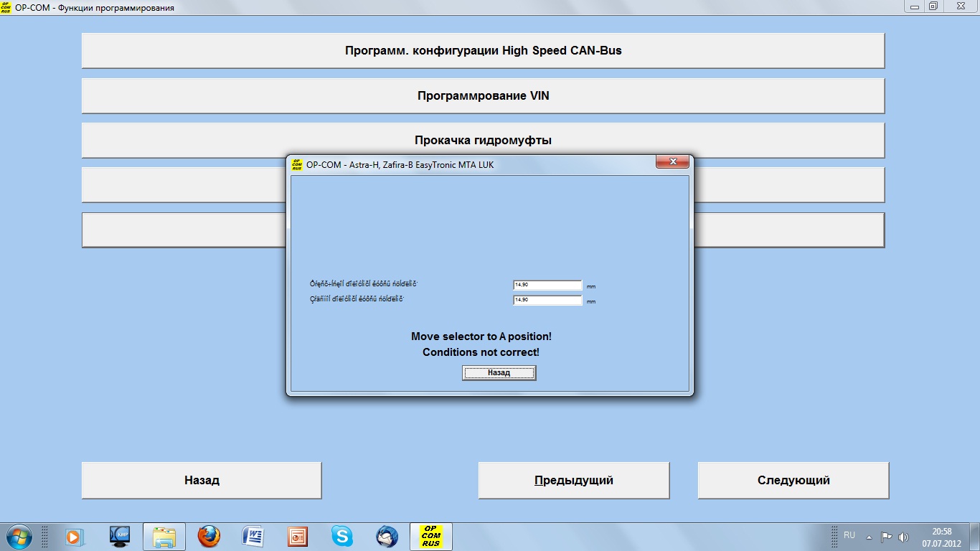Open Microsoft Word from taskbar
Image resolution: width=980 pixels, height=551 pixels.
coord(253,536)
